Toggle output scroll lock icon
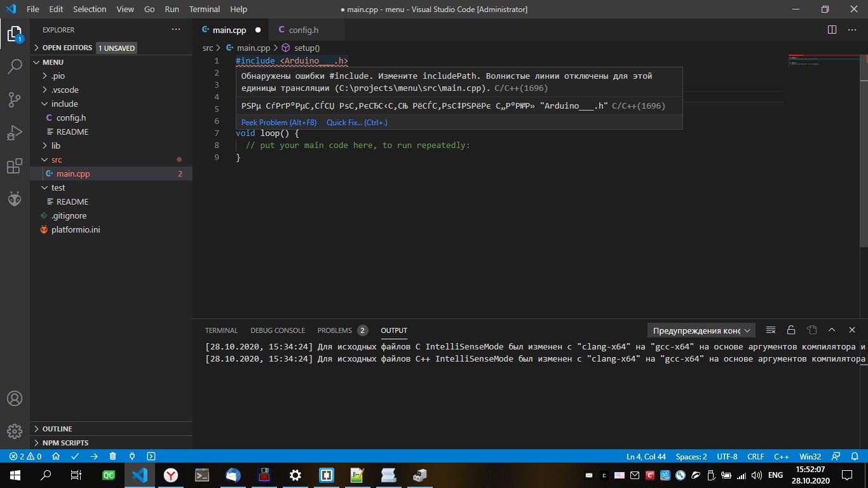 pyautogui.click(x=791, y=330)
